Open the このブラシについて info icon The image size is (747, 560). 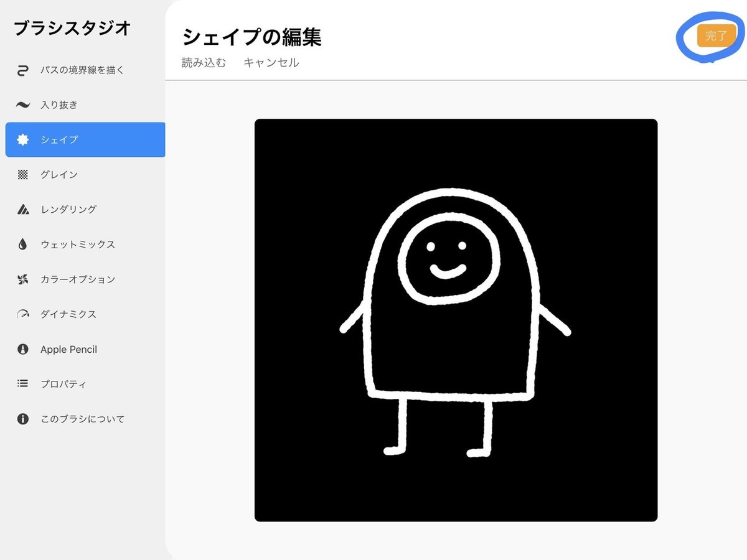[23, 419]
